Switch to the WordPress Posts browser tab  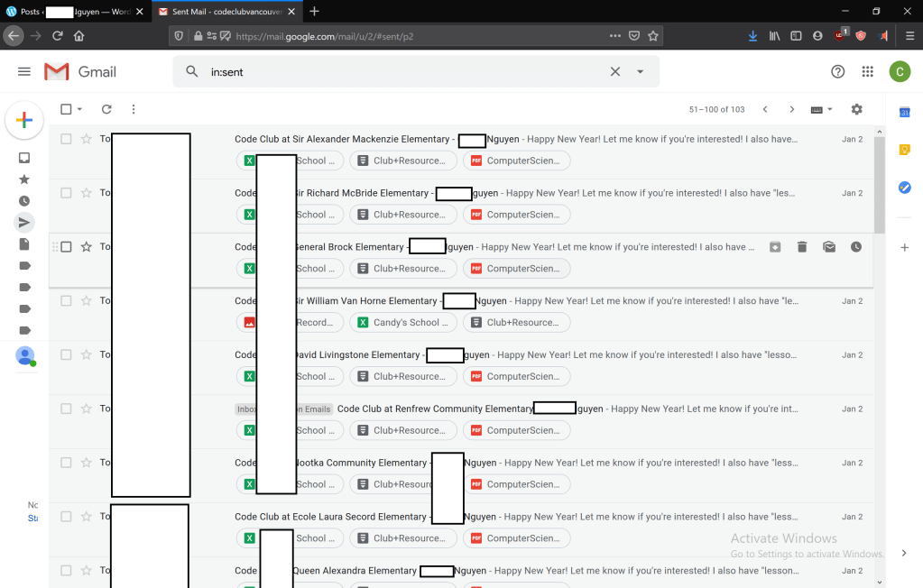click(72, 11)
